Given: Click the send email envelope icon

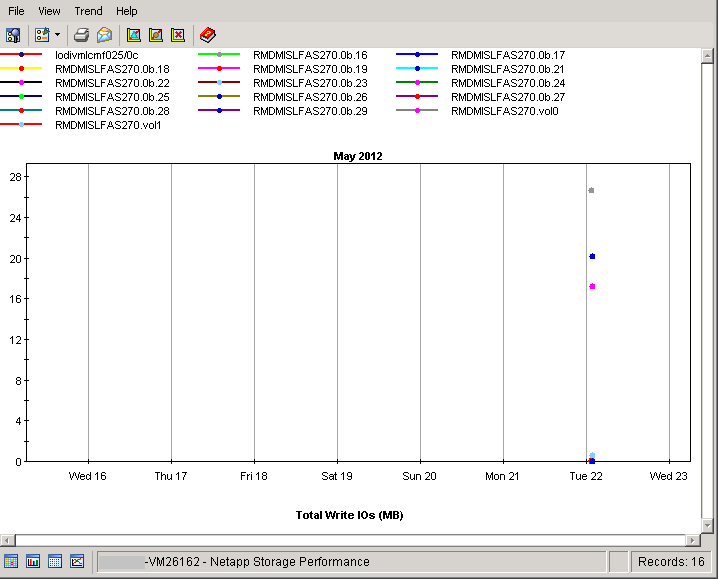Looking at the screenshot, I should point(104,35).
